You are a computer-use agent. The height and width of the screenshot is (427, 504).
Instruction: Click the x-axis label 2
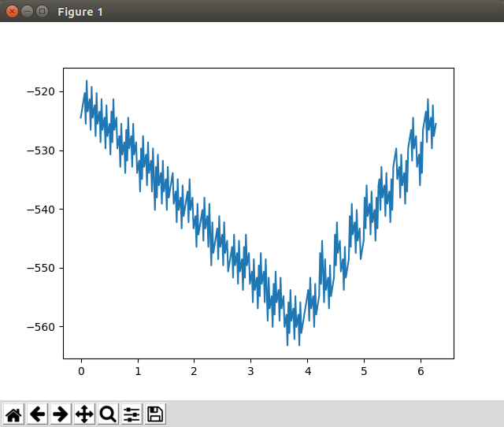pyautogui.click(x=194, y=371)
